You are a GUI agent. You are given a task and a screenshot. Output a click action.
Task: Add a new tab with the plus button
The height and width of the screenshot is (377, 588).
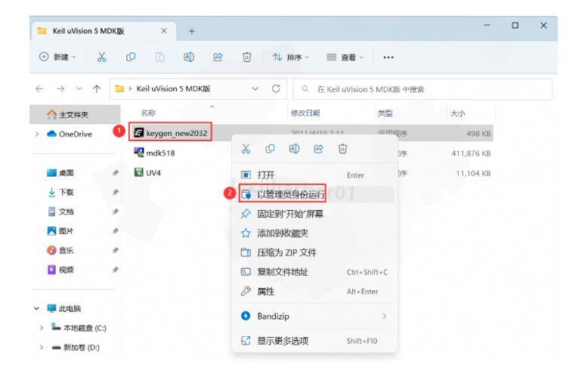[192, 31]
